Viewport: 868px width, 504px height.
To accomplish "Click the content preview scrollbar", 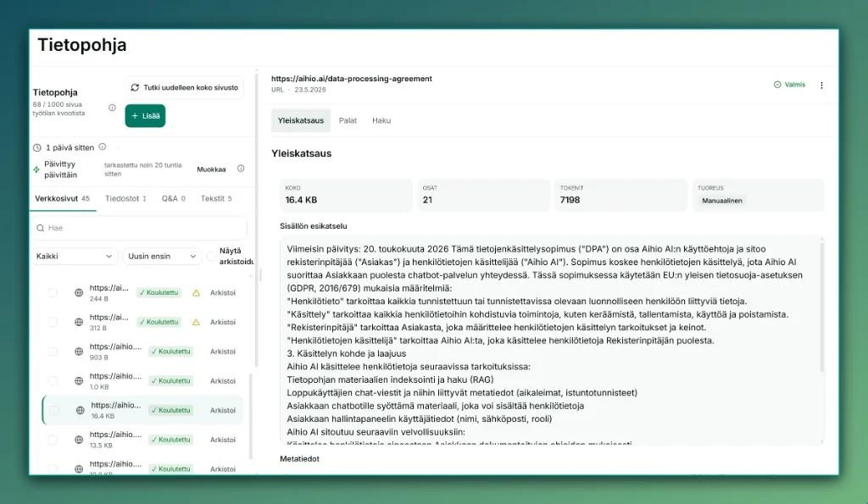I will [822, 306].
